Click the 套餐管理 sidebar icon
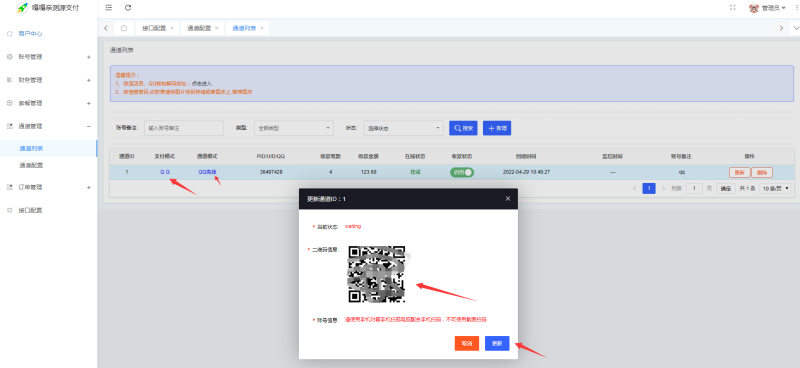 [x=9, y=103]
